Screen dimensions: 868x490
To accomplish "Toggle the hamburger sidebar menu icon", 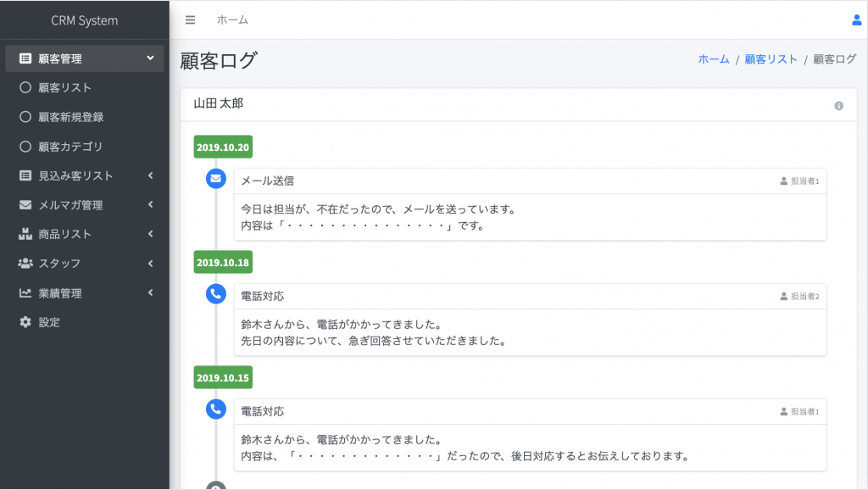I will tap(190, 20).
